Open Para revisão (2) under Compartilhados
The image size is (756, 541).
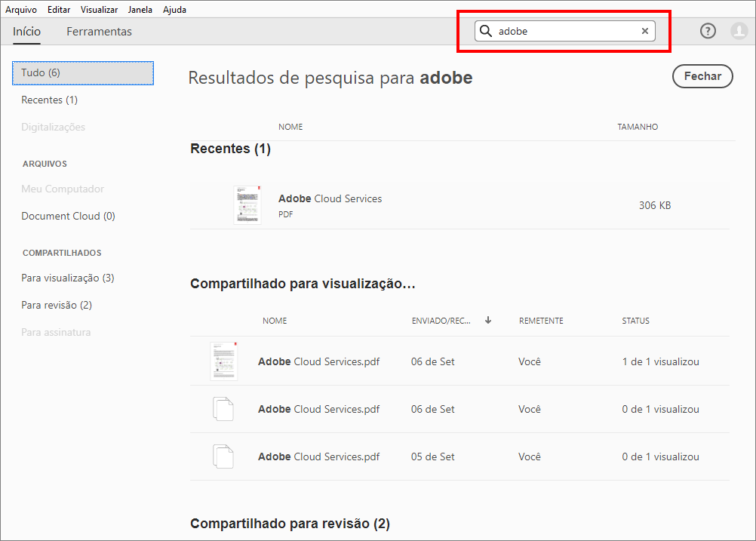(x=56, y=304)
